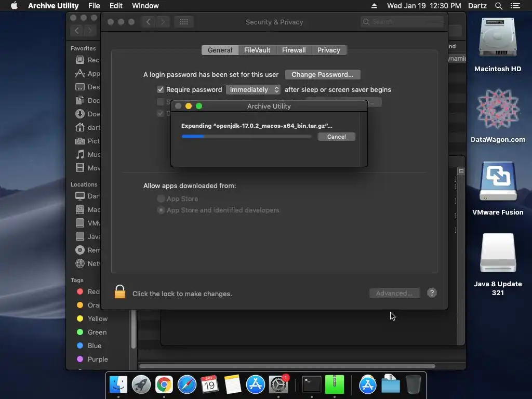The width and height of the screenshot is (532, 399).
Task: Show all preferences grid icon
Action: pyautogui.click(x=183, y=22)
